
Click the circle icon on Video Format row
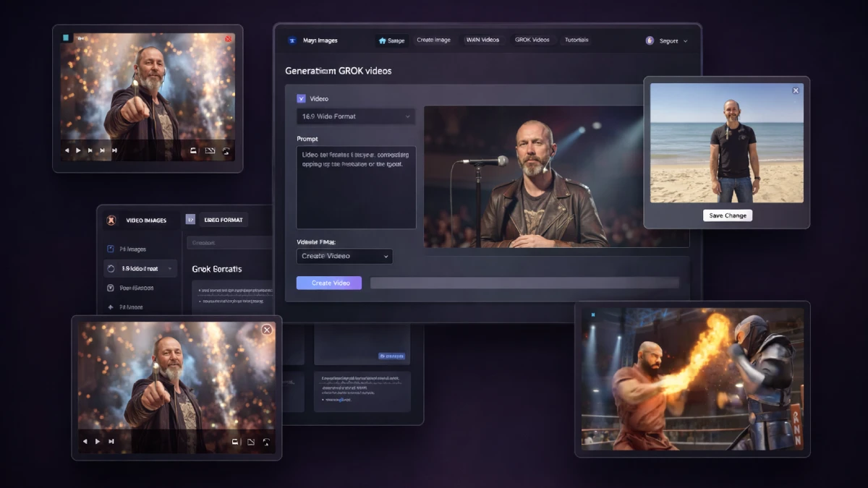[111, 268]
